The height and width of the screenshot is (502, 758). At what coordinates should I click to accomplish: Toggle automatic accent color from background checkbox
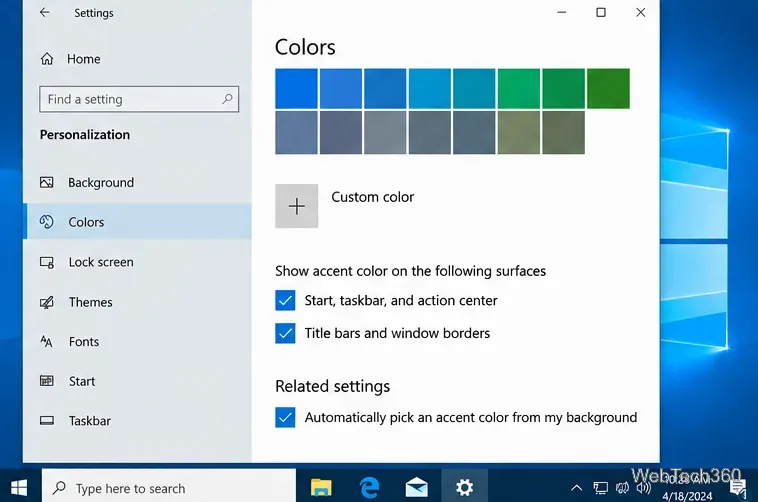click(x=285, y=417)
